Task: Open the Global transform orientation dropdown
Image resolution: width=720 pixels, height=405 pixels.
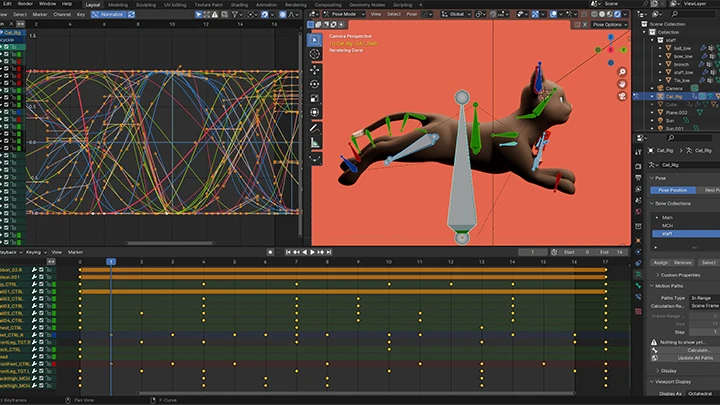Action: click(456, 14)
